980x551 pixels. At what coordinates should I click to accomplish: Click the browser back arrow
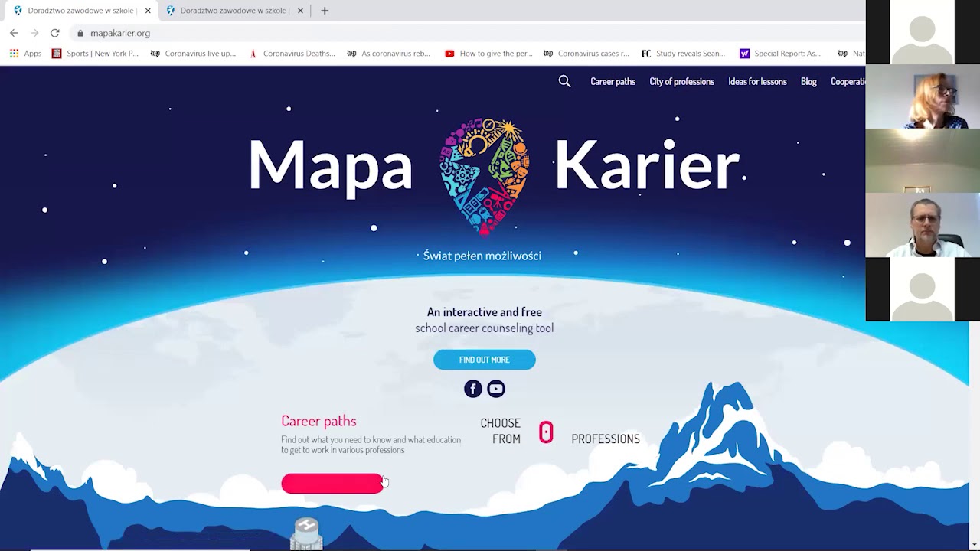(14, 33)
